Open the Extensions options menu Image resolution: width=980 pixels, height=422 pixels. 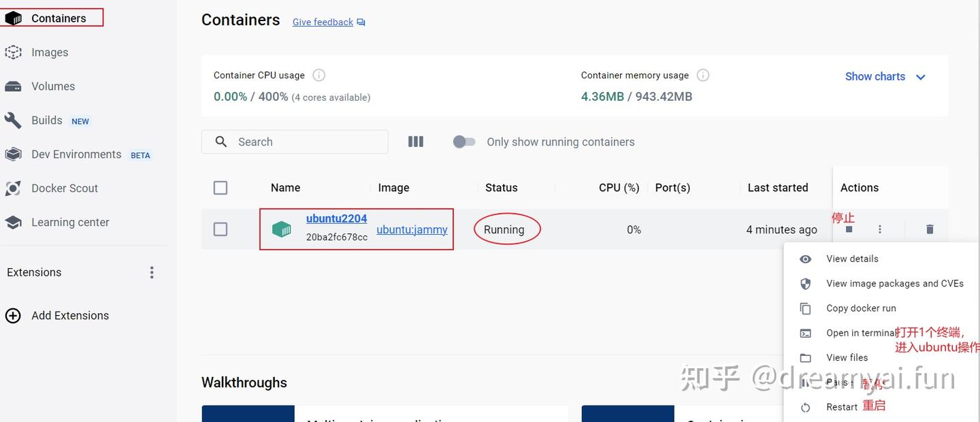point(152,272)
